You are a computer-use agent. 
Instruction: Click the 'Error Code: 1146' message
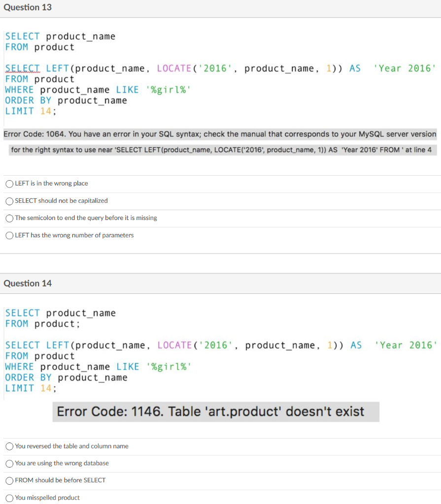216,412
